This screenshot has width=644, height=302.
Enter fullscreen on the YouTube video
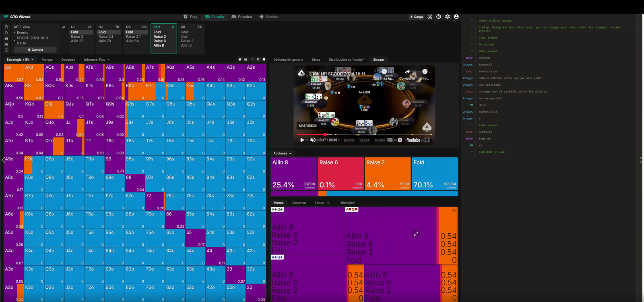(427, 140)
